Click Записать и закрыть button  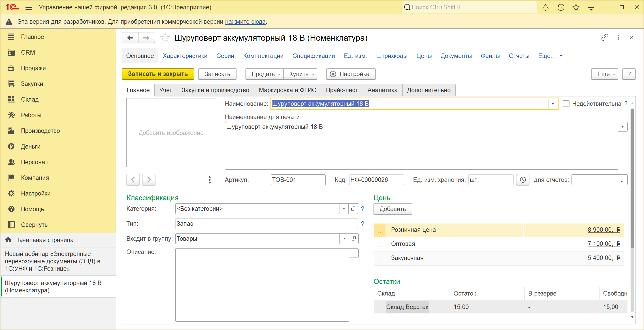(x=158, y=74)
